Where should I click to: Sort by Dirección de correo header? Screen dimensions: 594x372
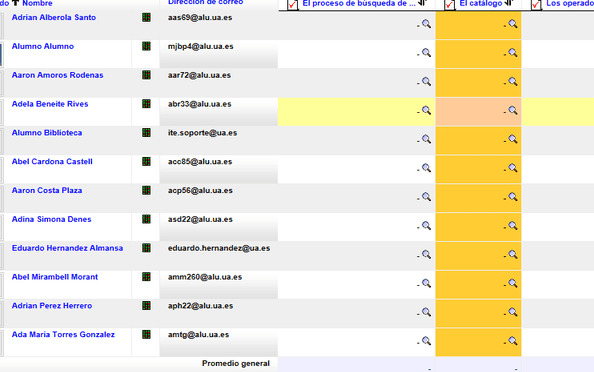[x=206, y=2]
